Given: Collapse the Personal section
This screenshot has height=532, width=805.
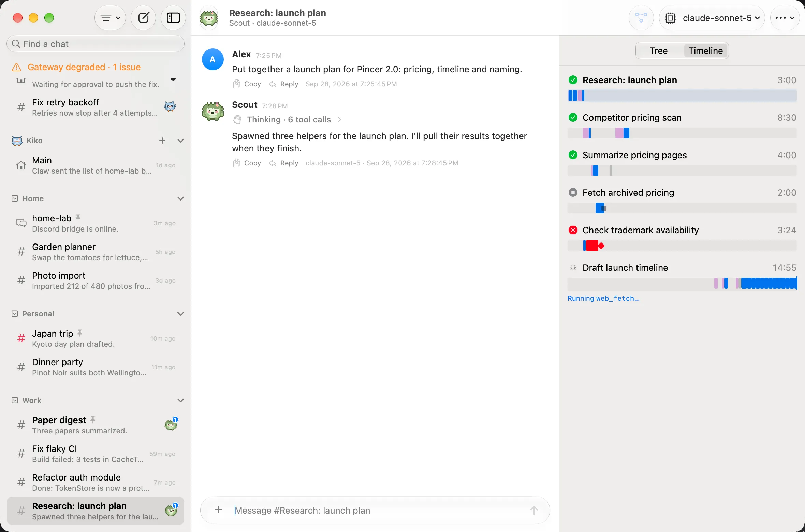Looking at the screenshot, I should pyautogui.click(x=181, y=314).
